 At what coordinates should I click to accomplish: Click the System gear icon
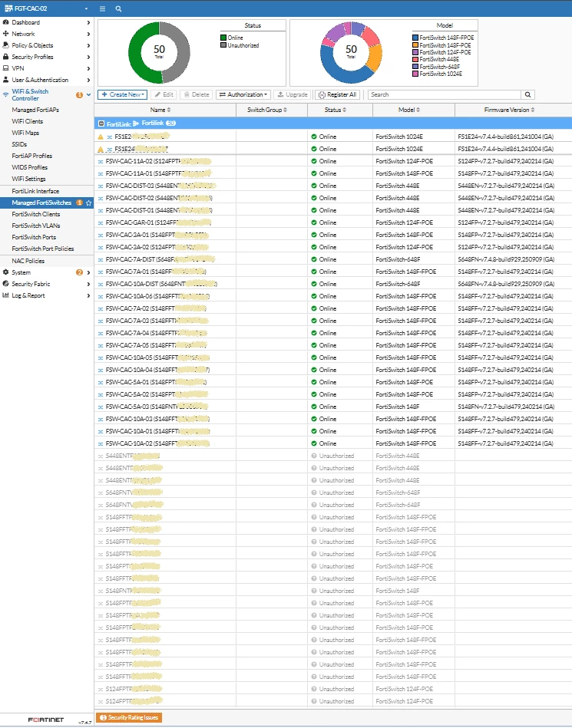(x=5, y=272)
